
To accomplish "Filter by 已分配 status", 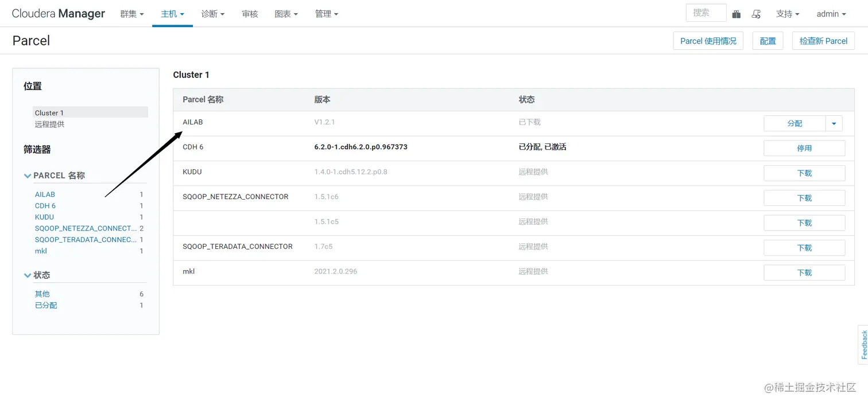I will click(46, 305).
